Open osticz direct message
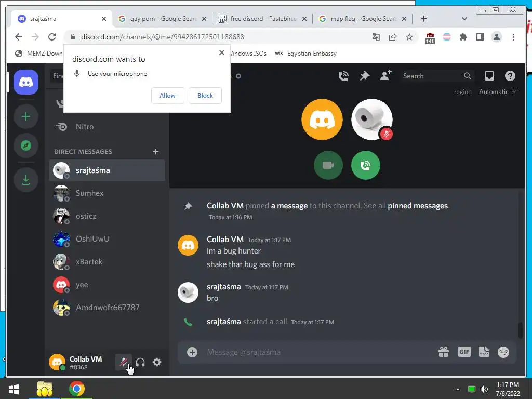 tap(107, 216)
